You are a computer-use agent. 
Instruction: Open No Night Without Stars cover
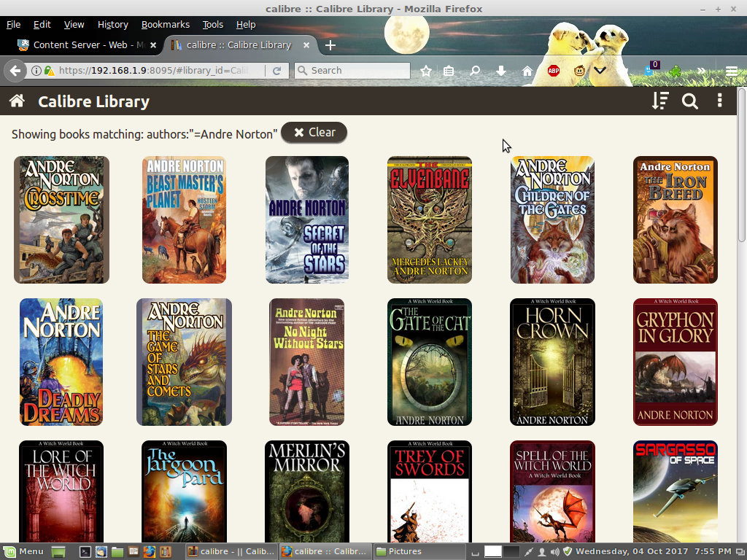[307, 362]
